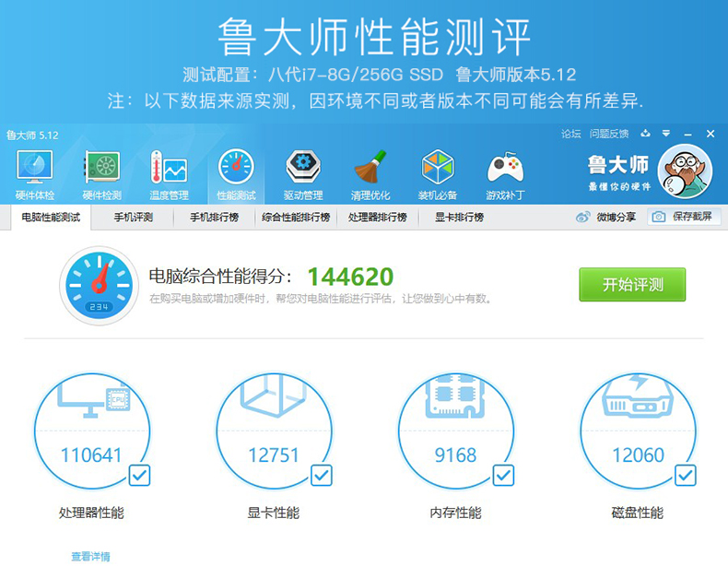This screenshot has height=566, width=728.
Task: Toggle the 处理器性能 checkbox
Action: pos(139,475)
